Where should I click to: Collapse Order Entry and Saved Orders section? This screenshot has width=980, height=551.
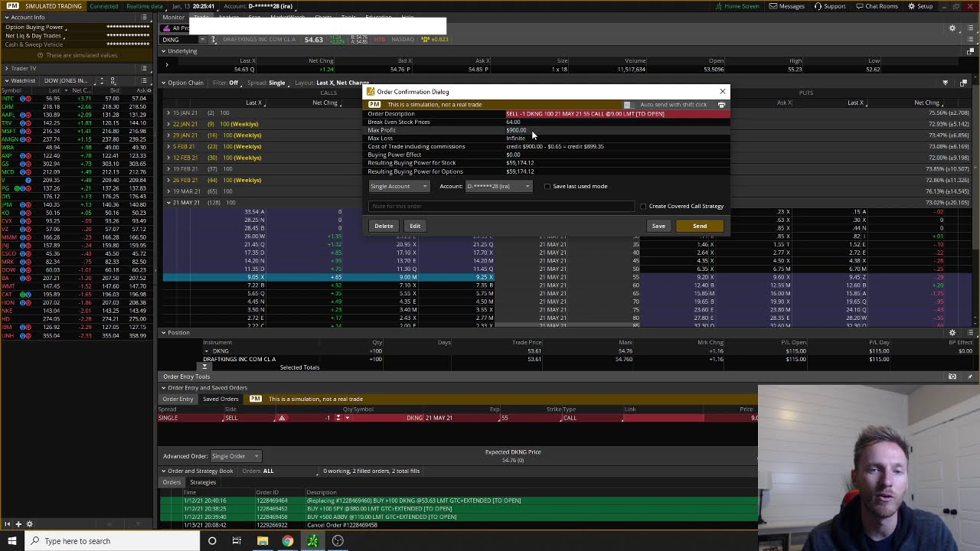[163, 388]
